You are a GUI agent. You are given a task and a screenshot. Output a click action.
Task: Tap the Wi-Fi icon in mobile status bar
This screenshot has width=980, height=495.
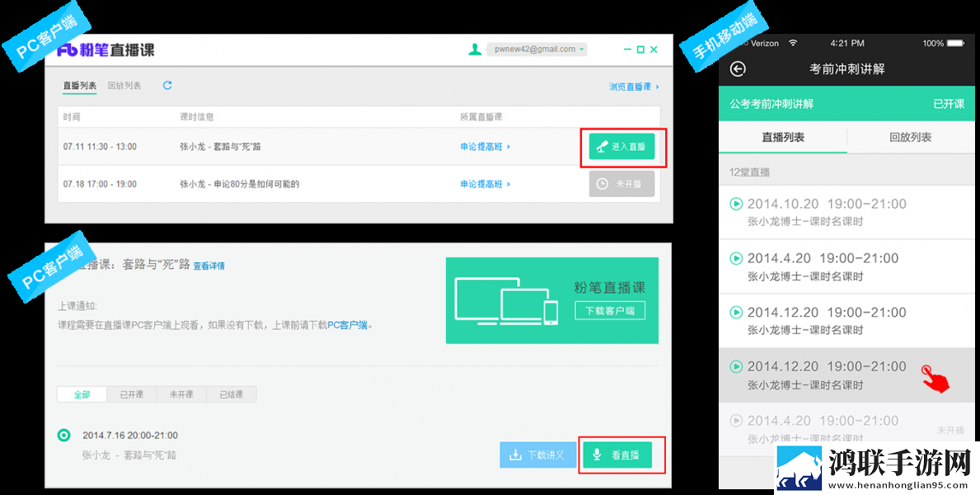point(793,43)
